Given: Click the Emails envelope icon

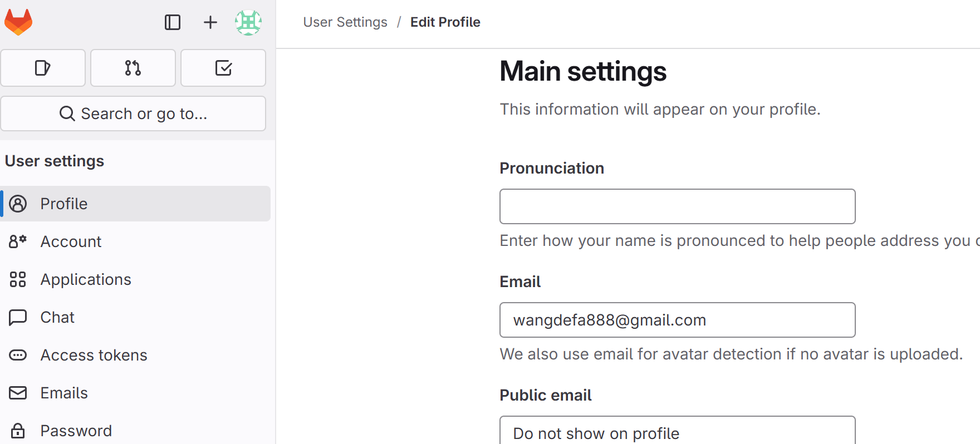Looking at the screenshot, I should coord(18,393).
